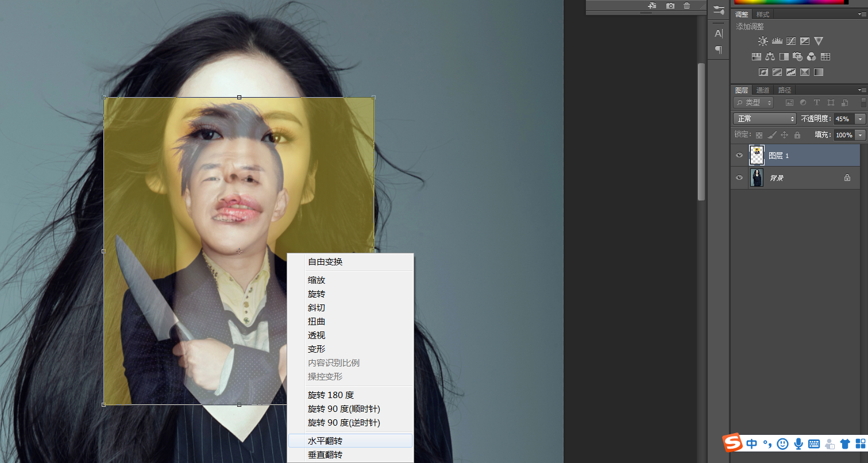
Task: Select the Brightness/Contrast adjustment icon
Action: coord(763,41)
